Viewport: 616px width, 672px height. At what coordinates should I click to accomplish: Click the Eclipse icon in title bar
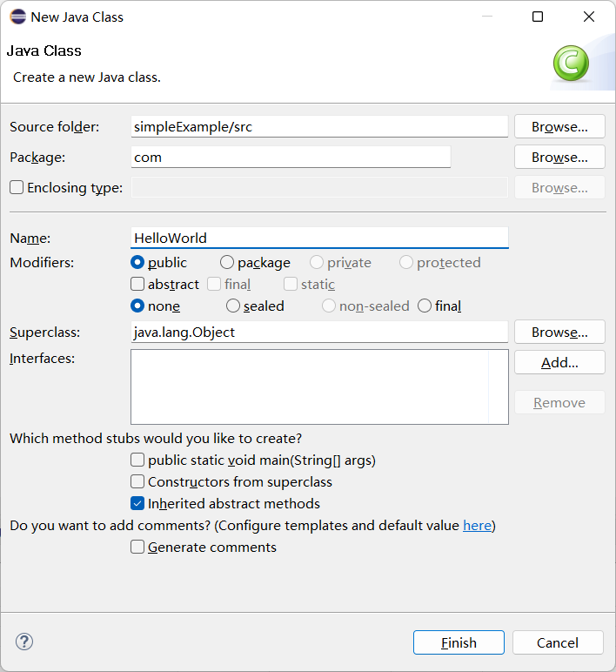[x=18, y=17]
